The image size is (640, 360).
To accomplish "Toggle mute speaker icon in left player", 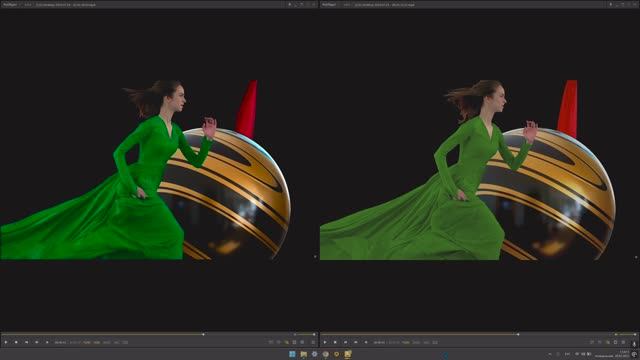I will (295, 334).
